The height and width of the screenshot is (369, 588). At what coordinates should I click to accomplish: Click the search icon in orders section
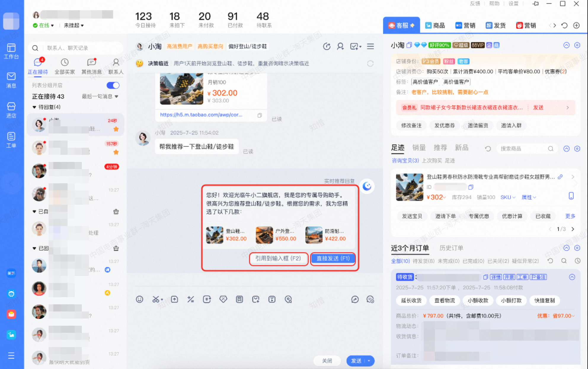click(564, 261)
